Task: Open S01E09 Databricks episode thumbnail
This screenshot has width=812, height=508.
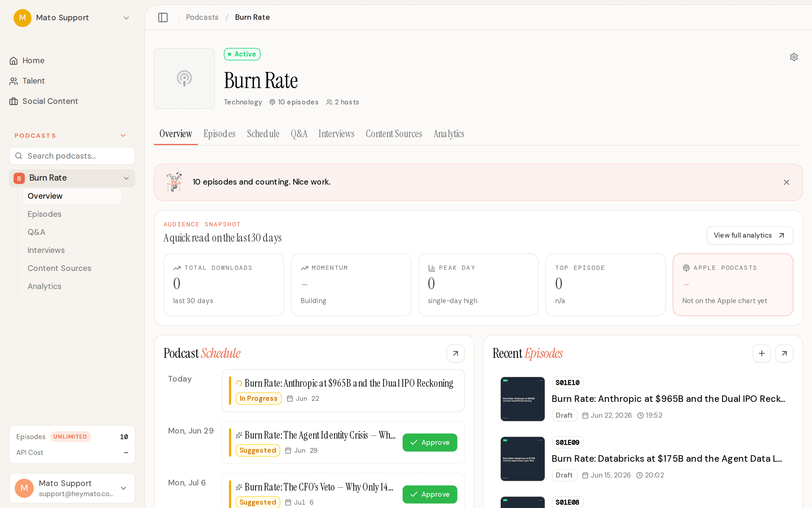Action: [522, 459]
